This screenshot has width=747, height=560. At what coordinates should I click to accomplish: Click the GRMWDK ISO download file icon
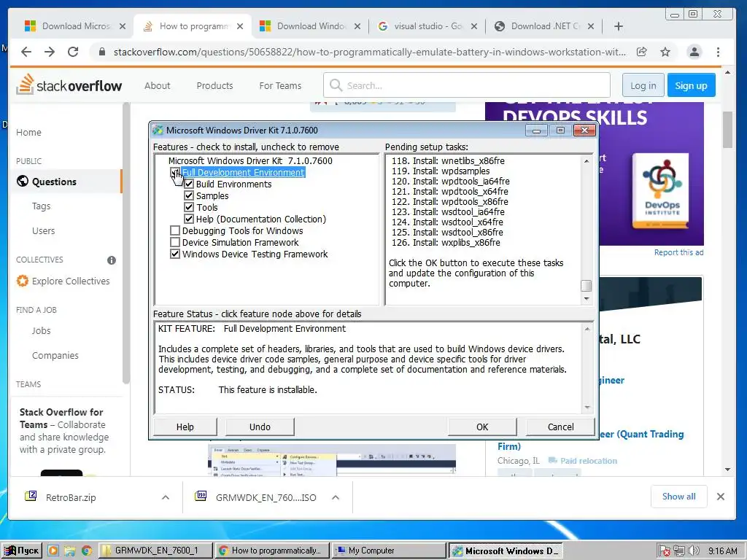tap(201, 497)
